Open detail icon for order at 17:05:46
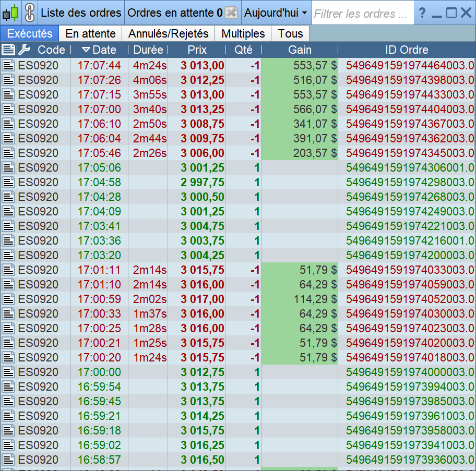 point(8,153)
